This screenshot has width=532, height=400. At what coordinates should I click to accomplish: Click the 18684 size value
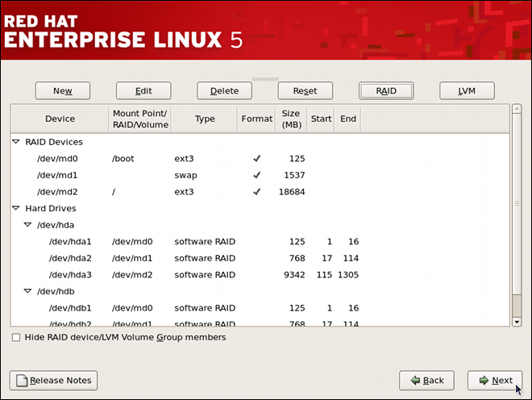tap(292, 192)
